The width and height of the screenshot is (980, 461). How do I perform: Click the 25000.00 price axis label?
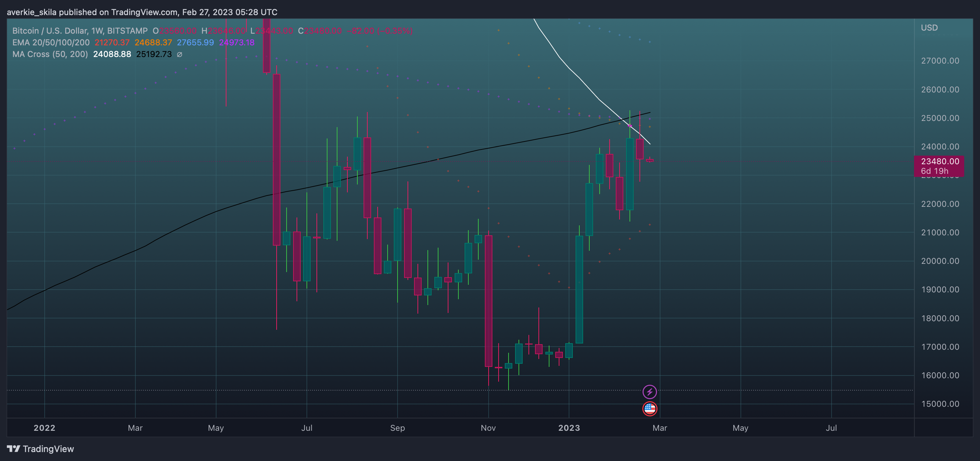[940, 118]
